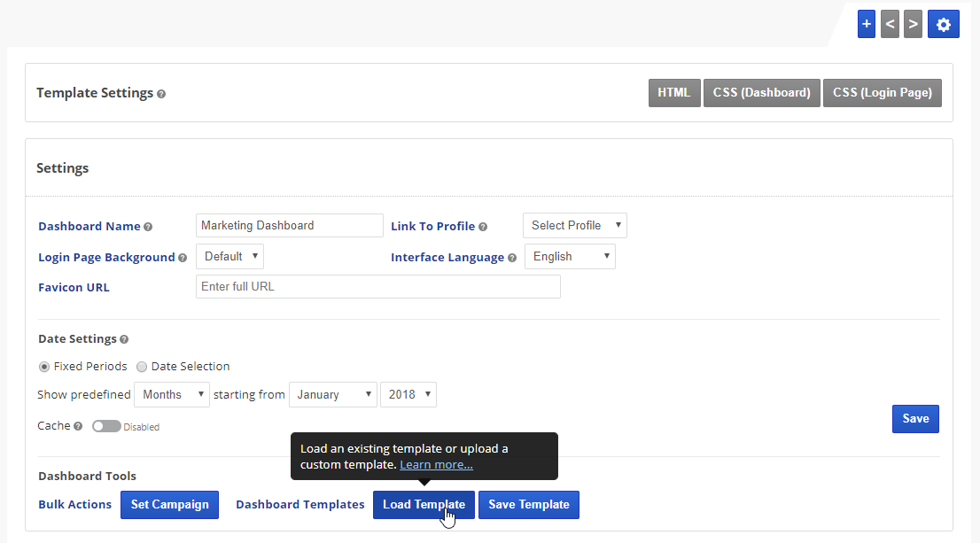Click the blue plus add button
Image resolution: width=980 pixels, height=543 pixels.
pyautogui.click(x=866, y=25)
